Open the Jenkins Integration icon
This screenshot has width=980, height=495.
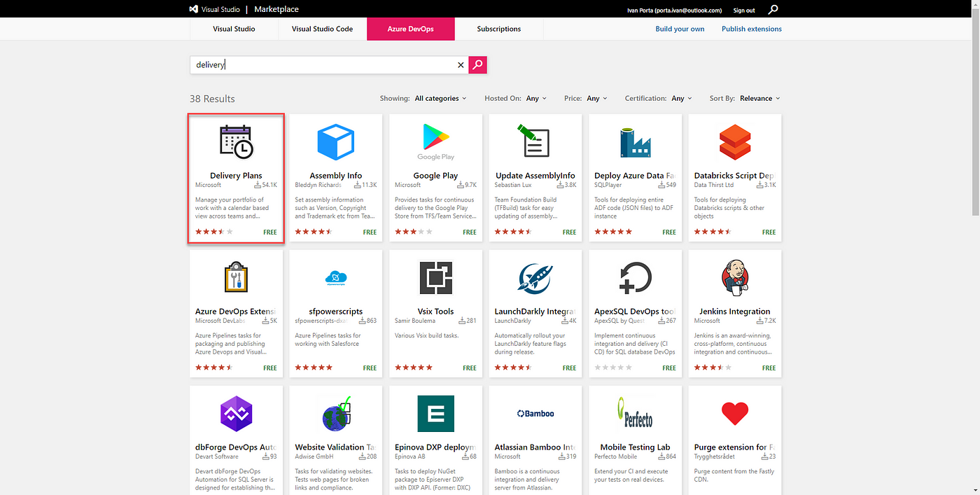[x=735, y=278]
